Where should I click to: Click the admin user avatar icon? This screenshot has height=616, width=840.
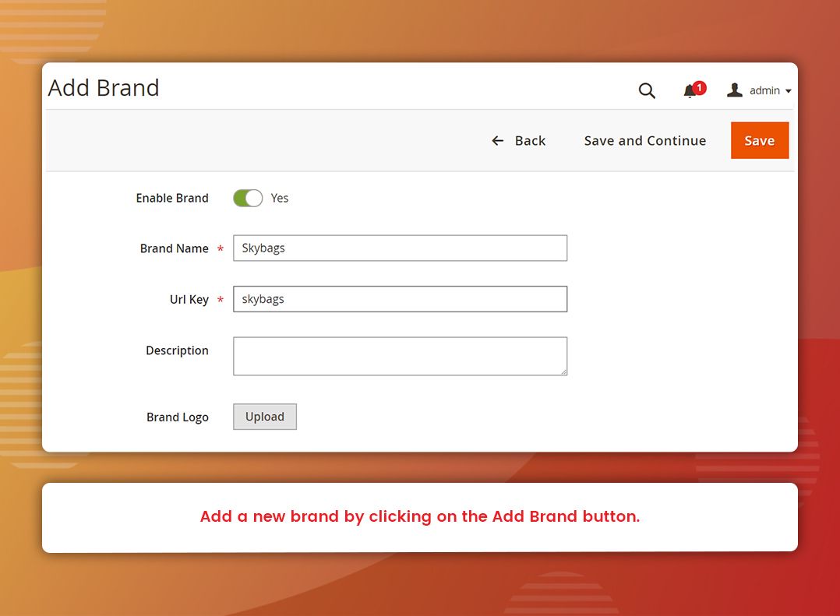click(x=734, y=90)
